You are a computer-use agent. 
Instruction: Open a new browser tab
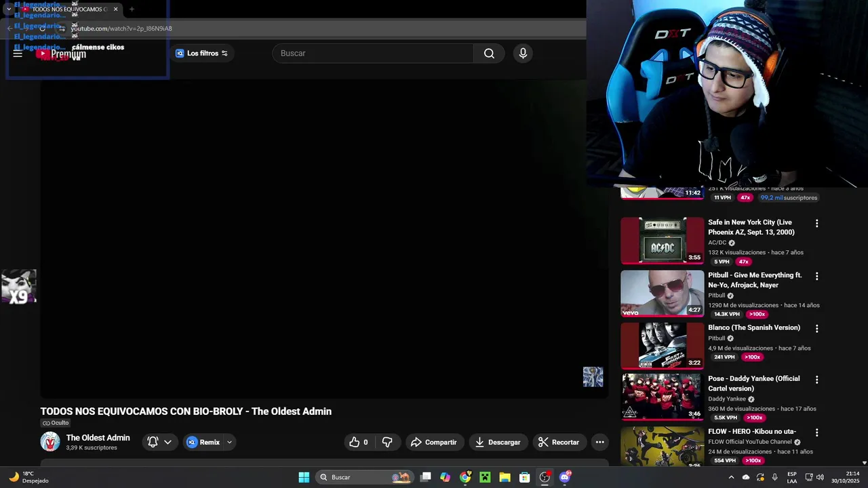pyautogui.click(x=132, y=9)
